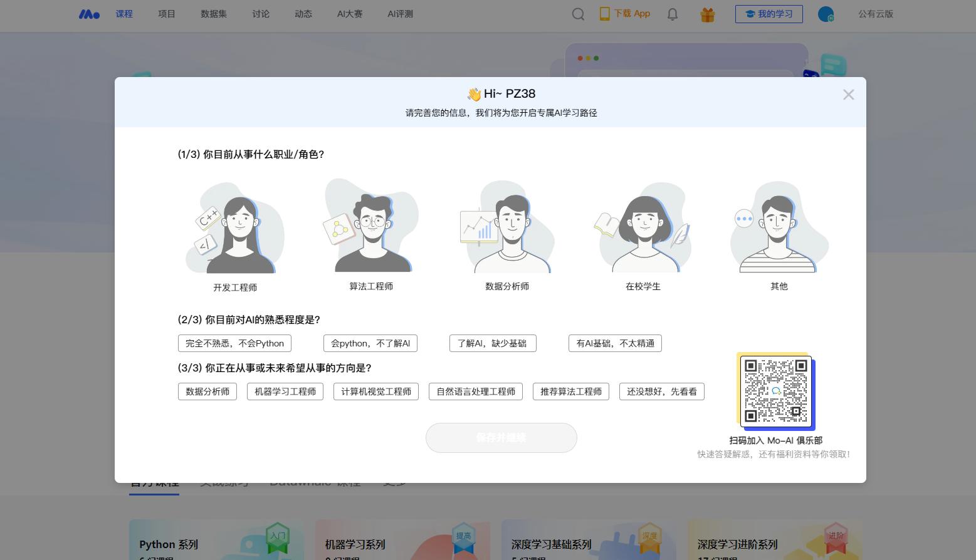The image size is (976, 560).
Task: Open notifications bell icon
Action: [672, 14]
